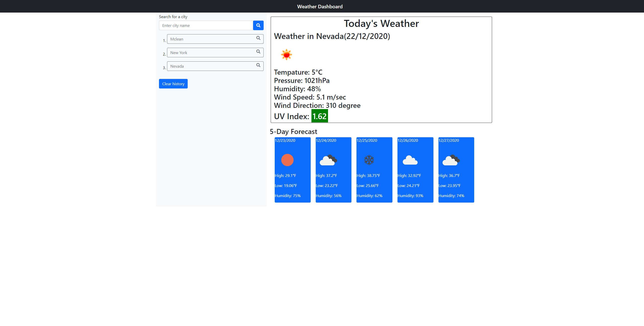Click the blue search magnifier button
The height and width of the screenshot is (326, 644).
tap(258, 25)
